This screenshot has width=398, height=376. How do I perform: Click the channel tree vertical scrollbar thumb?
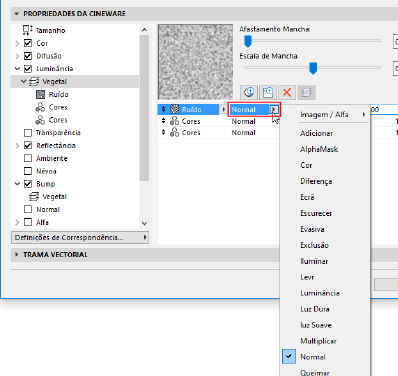pos(144,108)
